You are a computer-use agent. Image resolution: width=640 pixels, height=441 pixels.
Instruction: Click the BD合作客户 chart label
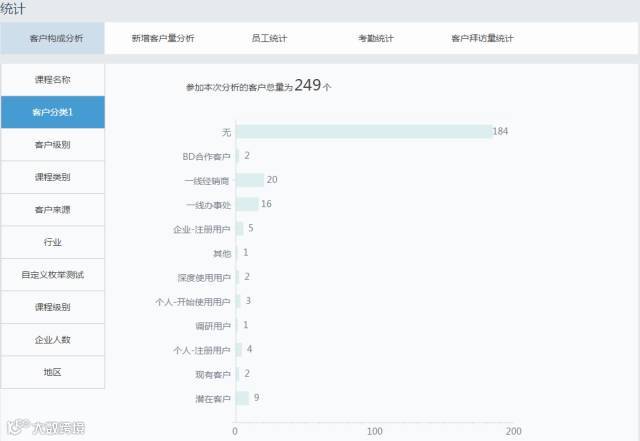[206, 156]
